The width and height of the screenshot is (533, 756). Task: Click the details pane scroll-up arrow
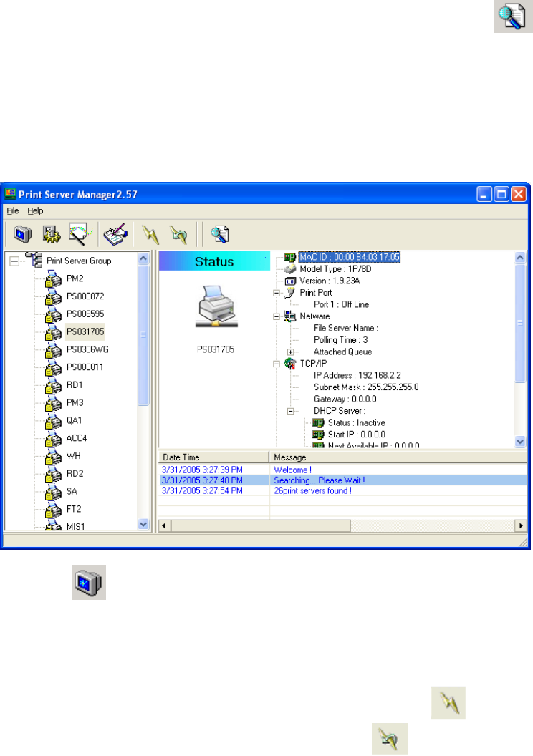(x=520, y=258)
